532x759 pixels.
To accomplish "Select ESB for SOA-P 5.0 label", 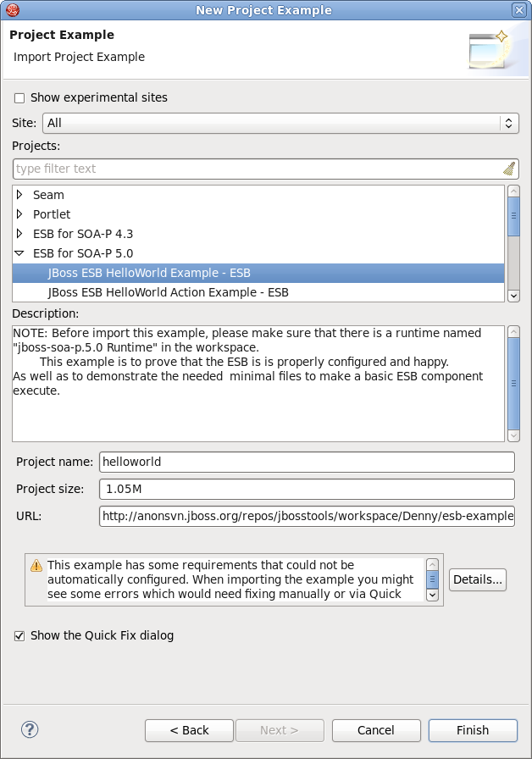I will point(83,253).
